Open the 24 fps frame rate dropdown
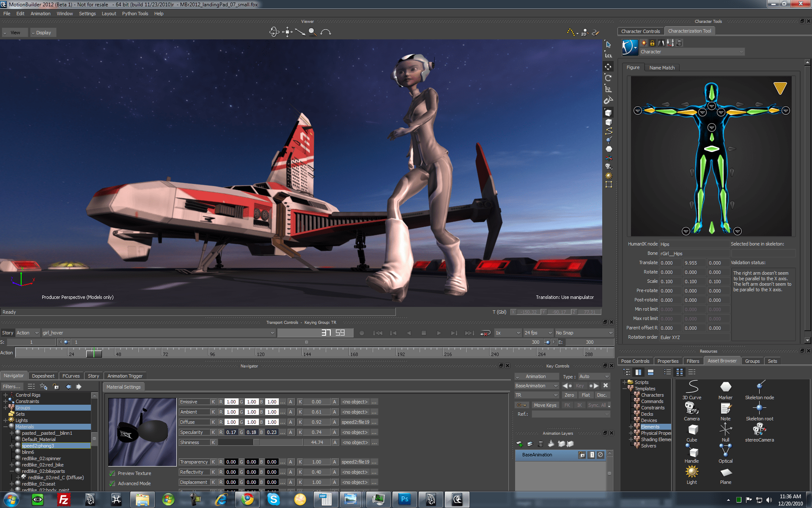The width and height of the screenshot is (812, 508). point(538,333)
